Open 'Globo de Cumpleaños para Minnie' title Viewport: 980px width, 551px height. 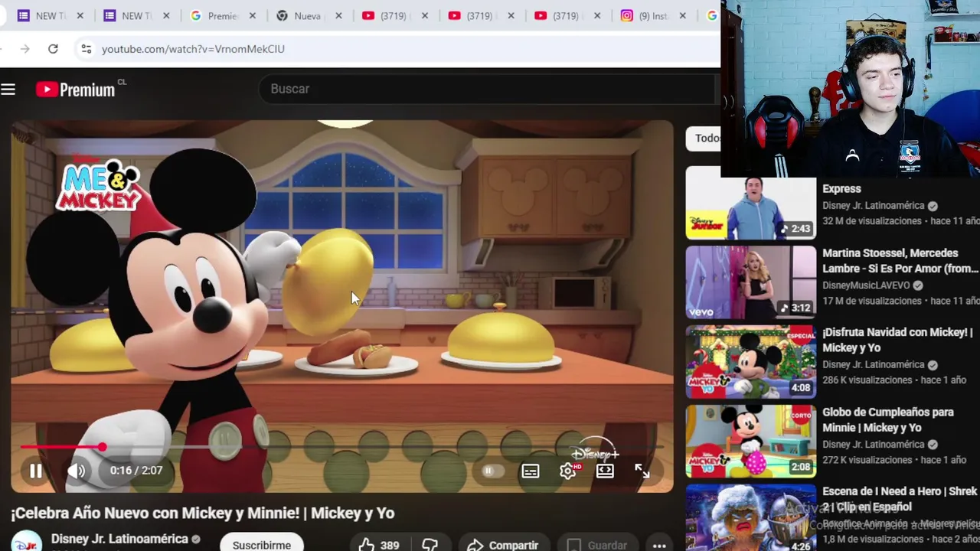click(x=888, y=420)
